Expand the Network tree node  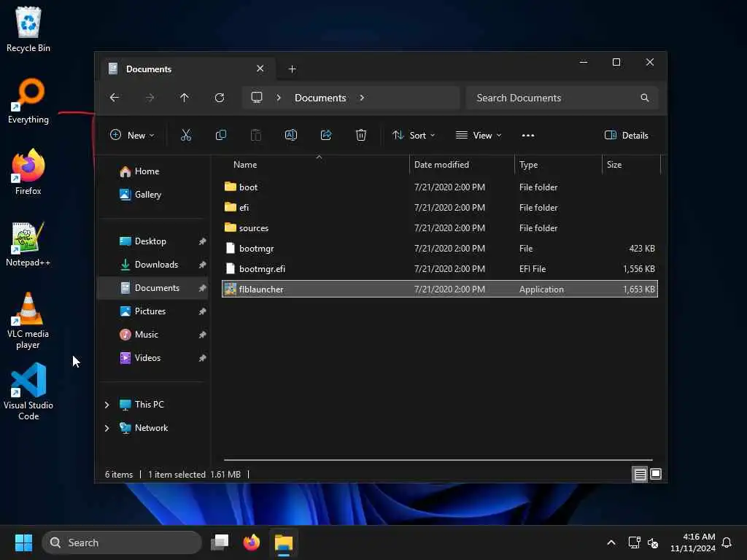pos(107,428)
